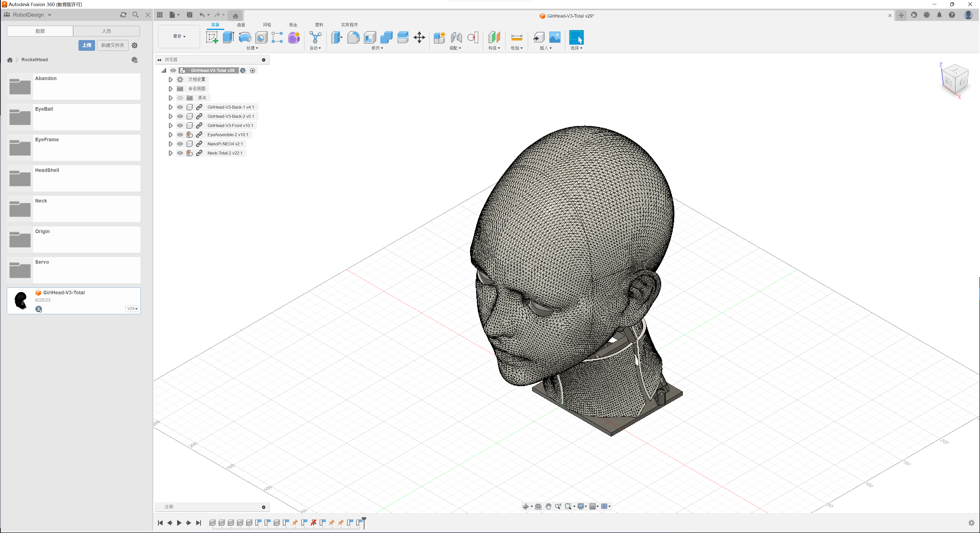Expand the Neck-Total-2 v22:1 node
This screenshot has height=533, width=980.
pyautogui.click(x=171, y=153)
